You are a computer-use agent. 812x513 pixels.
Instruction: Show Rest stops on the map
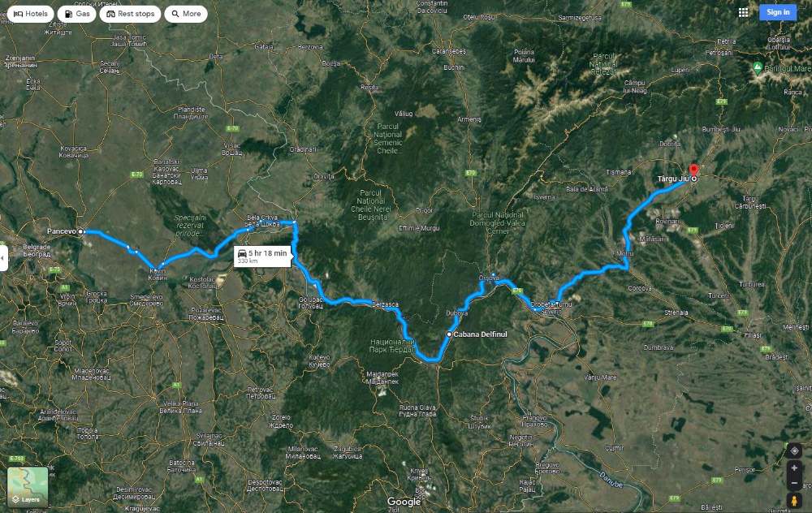click(x=131, y=14)
